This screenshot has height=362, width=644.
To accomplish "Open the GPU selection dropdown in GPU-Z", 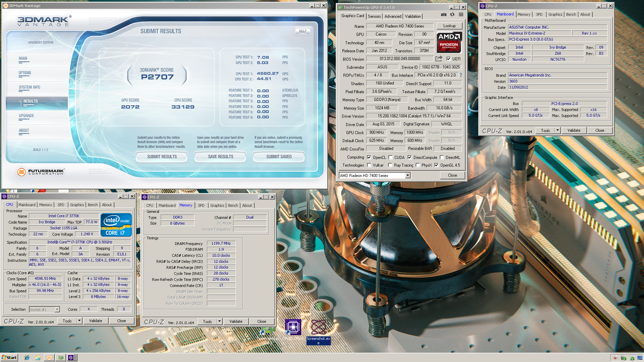I will point(408,175).
